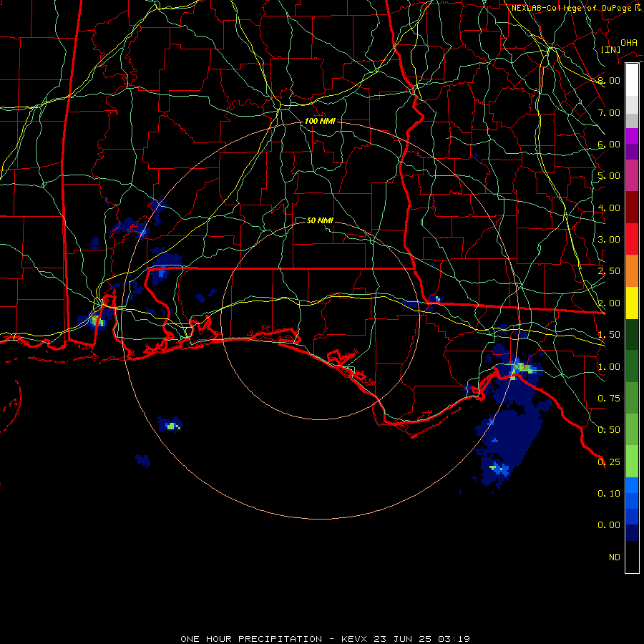Click the navy swatch just above ND
Image resolution: width=644 pixels, height=644 pixels.
[x=632, y=533]
